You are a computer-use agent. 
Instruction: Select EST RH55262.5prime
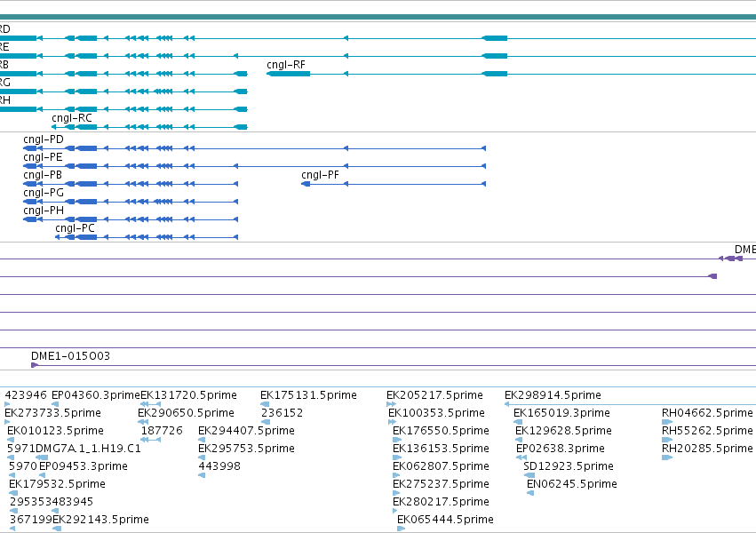click(x=707, y=431)
